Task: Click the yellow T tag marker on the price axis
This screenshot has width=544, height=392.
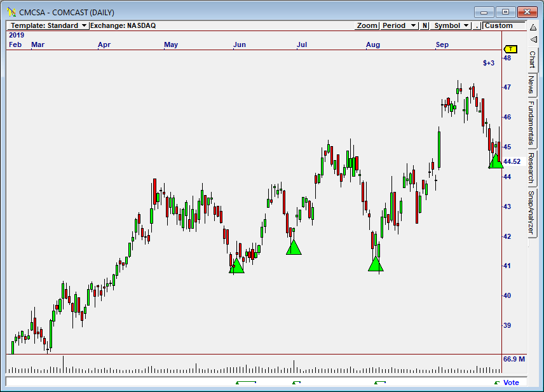Action: click(510, 49)
